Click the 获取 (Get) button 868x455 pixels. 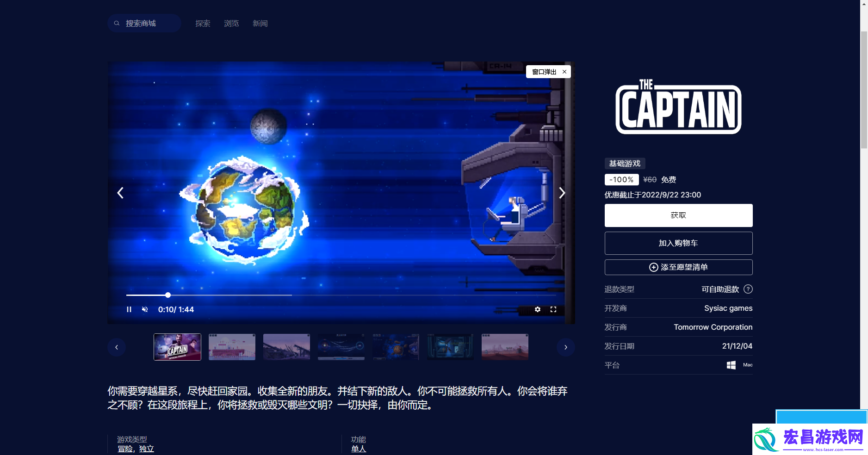tap(678, 215)
